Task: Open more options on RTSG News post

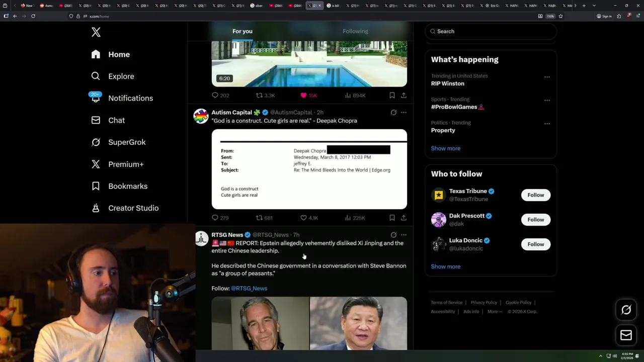Action: (404, 235)
